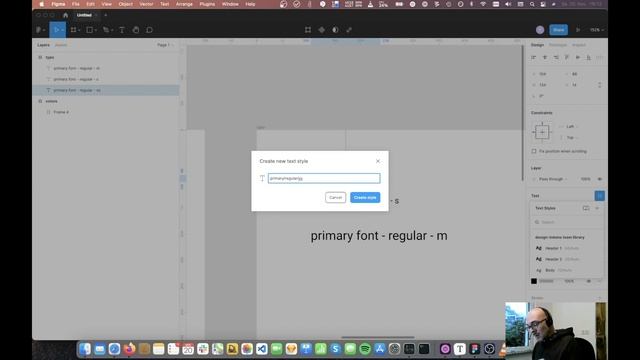Open Spotify from the Dock
Image resolution: width=640 pixels, height=360 pixels.
(365, 349)
